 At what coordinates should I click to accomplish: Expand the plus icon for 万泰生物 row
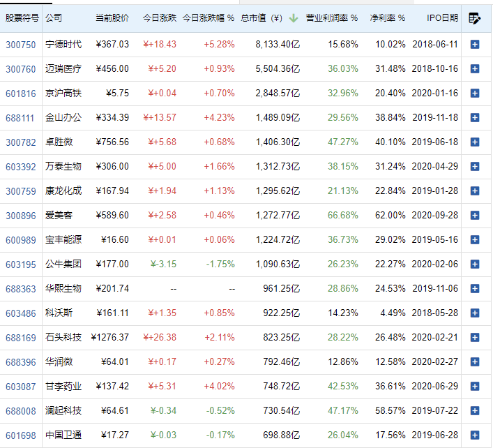coord(475,166)
